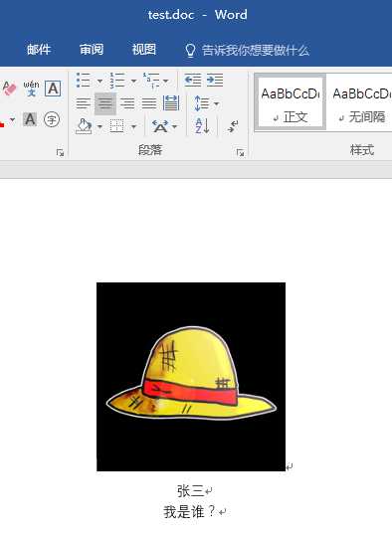Click the 告诉我你想要做什么 search box
Image resolution: width=392 pixels, height=539 pixels.
tap(256, 50)
